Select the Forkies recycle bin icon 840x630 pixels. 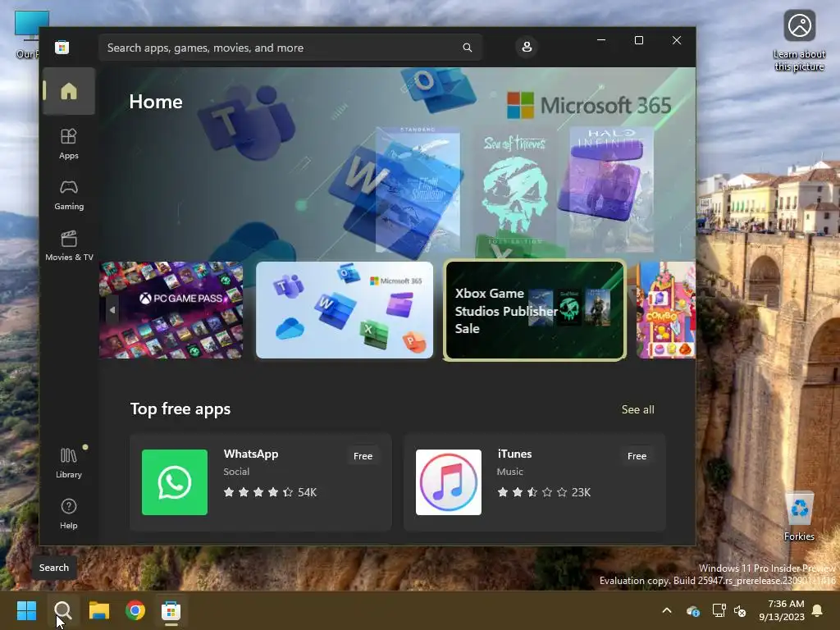[x=799, y=516]
